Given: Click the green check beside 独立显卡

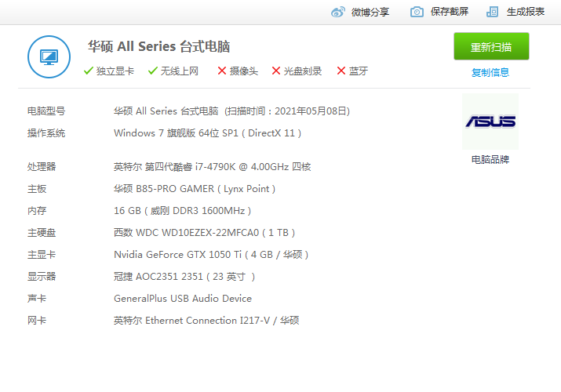Looking at the screenshot, I should click(89, 71).
